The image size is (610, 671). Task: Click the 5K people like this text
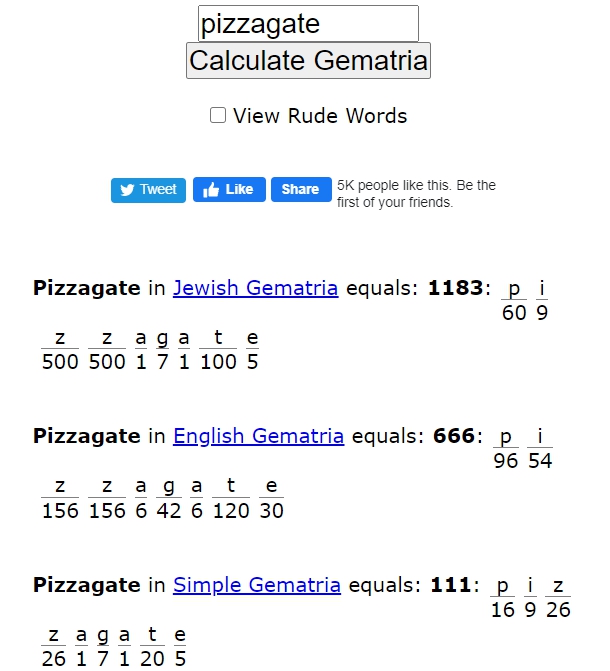(x=416, y=193)
